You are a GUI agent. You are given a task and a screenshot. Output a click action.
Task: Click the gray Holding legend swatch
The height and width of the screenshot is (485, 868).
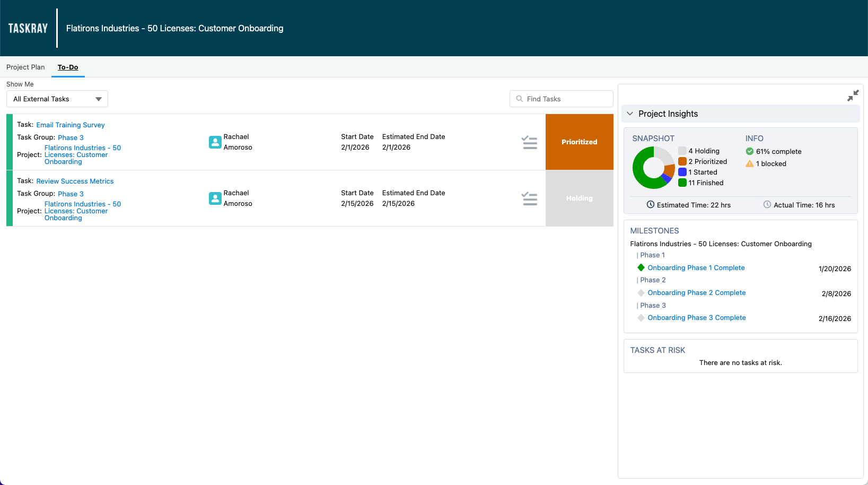click(x=682, y=151)
